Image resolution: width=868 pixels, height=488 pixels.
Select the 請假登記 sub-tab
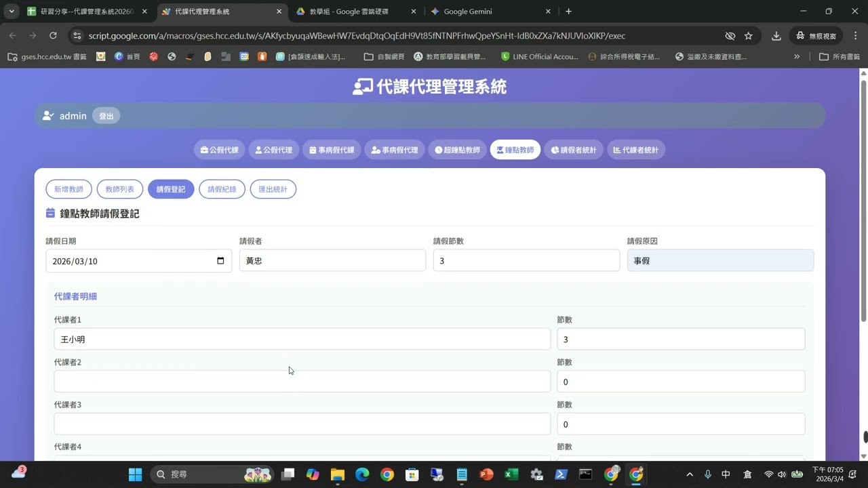click(171, 189)
